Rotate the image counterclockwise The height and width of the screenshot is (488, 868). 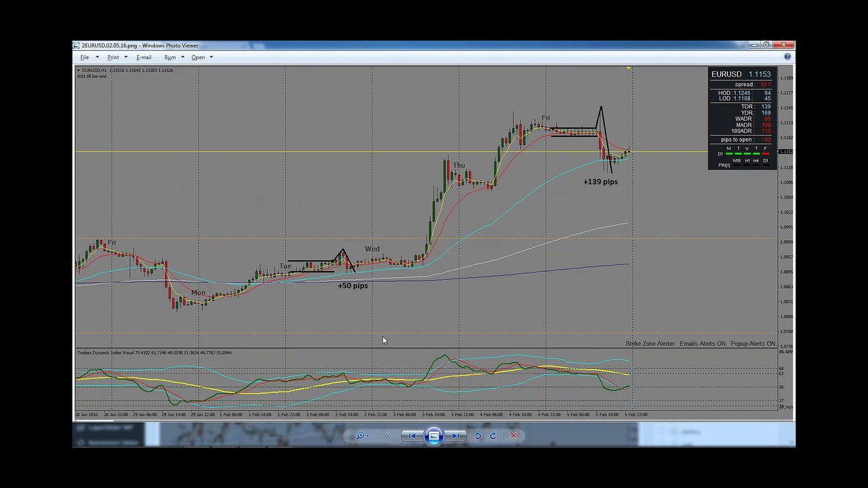477,436
